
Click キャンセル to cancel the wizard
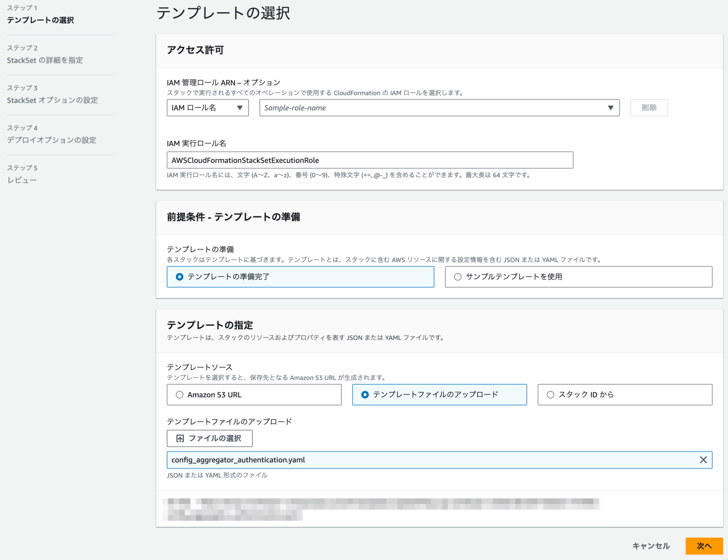(651, 546)
